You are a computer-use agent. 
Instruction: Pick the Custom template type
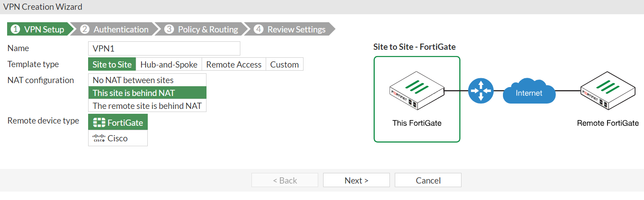pyautogui.click(x=284, y=64)
